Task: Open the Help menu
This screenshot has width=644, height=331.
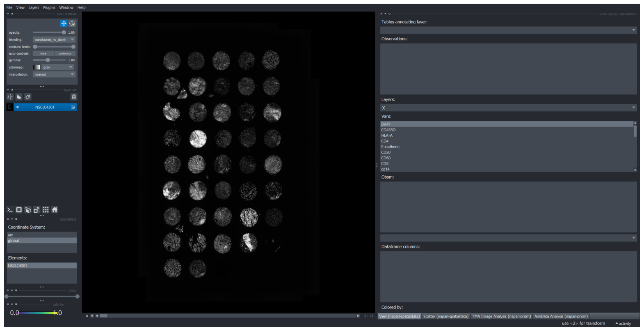Action: (x=82, y=7)
